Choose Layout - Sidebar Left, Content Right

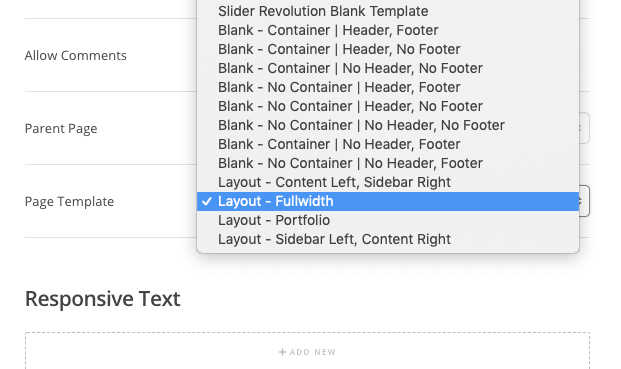[388, 239]
